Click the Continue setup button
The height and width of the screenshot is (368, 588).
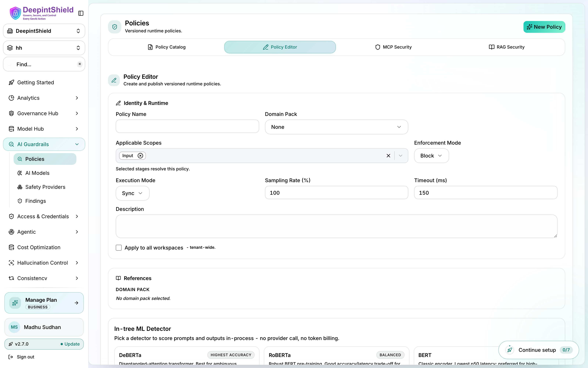538,350
